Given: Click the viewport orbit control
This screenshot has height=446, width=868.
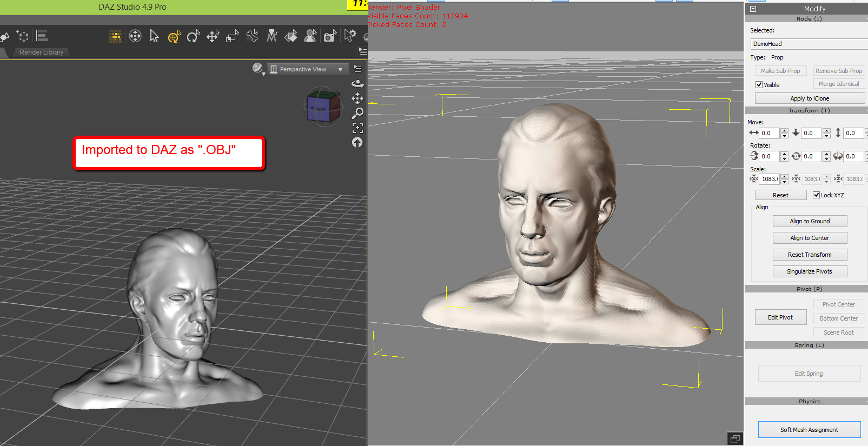Looking at the screenshot, I should 357,83.
